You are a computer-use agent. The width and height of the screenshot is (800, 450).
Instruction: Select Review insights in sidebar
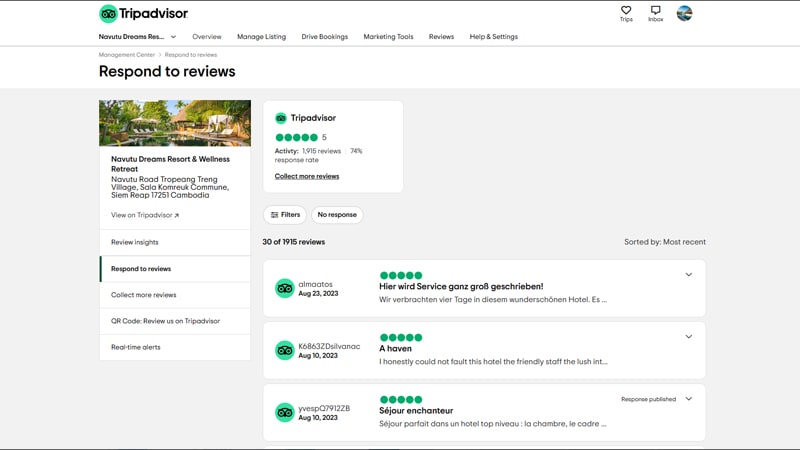[x=135, y=242]
